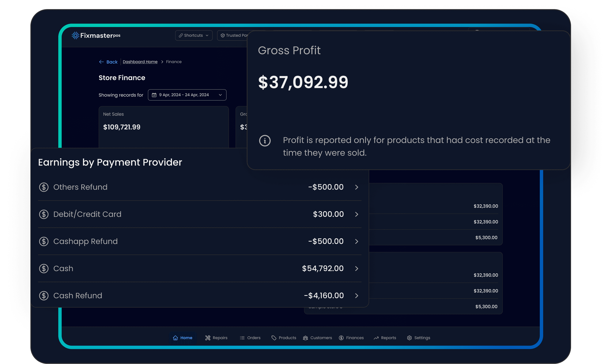The height and width of the screenshot is (364, 608).
Task: Click the dollar icon beside Cash Refund
Action: click(x=44, y=296)
